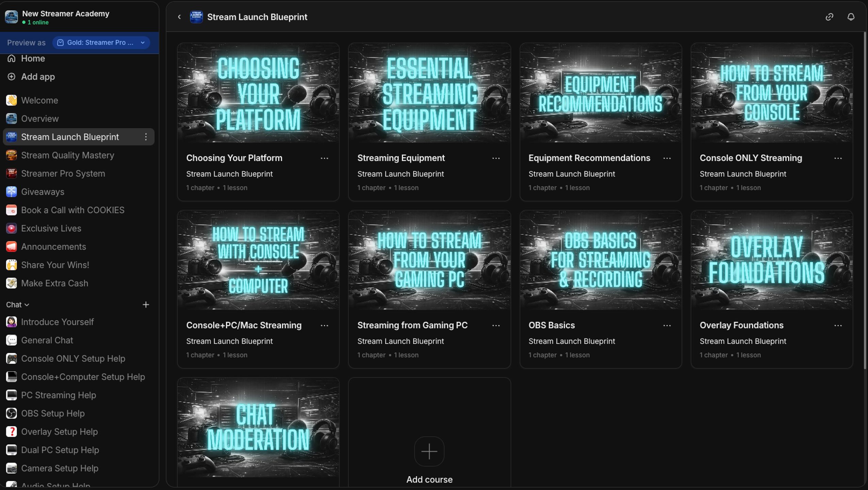
Task: Open more options for Overlay Foundations course
Action: pyautogui.click(x=838, y=326)
